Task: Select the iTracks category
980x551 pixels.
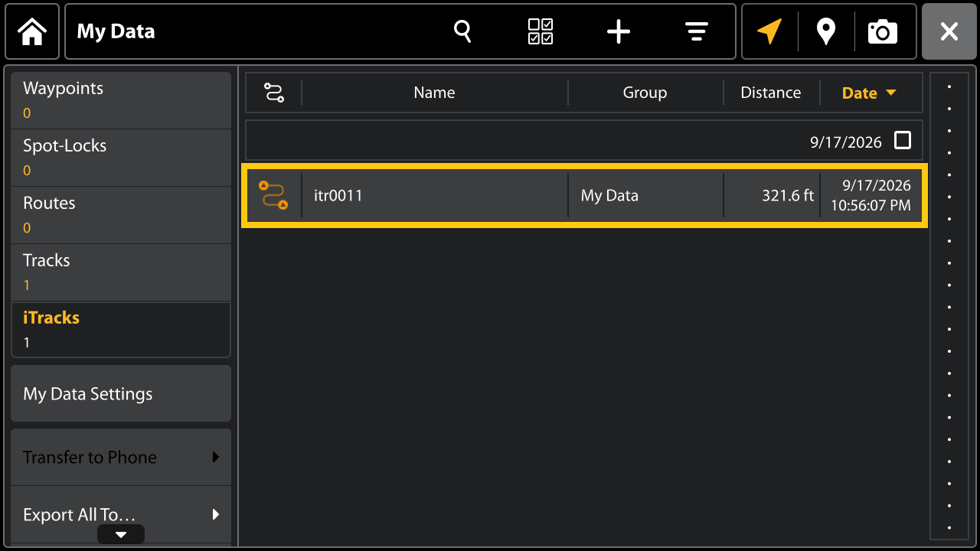Action: pos(121,330)
